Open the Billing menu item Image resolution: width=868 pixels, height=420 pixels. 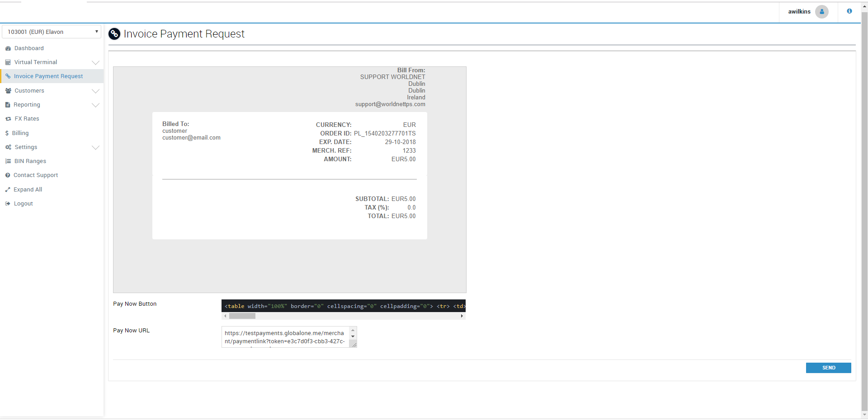[x=20, y=133]
